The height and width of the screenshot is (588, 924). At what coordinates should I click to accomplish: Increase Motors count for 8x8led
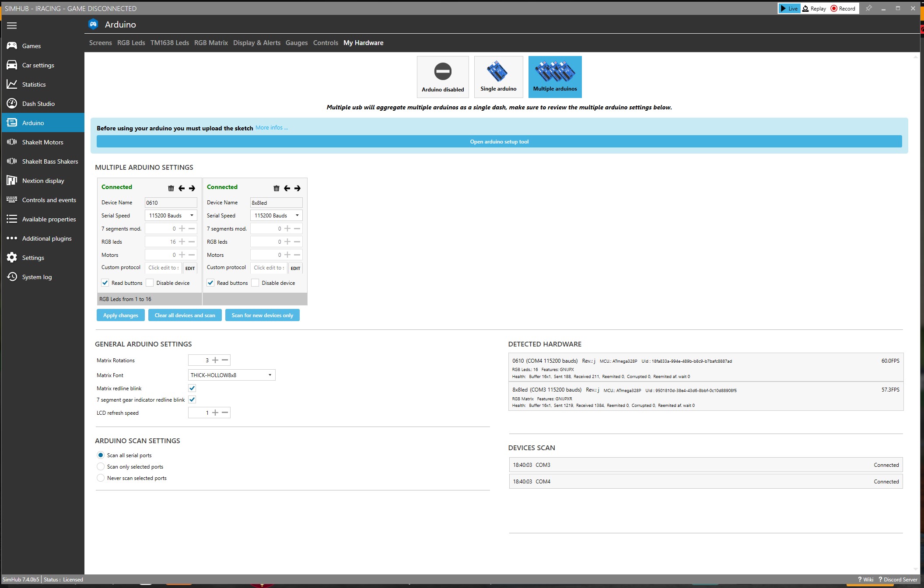(x=287, y=255)
